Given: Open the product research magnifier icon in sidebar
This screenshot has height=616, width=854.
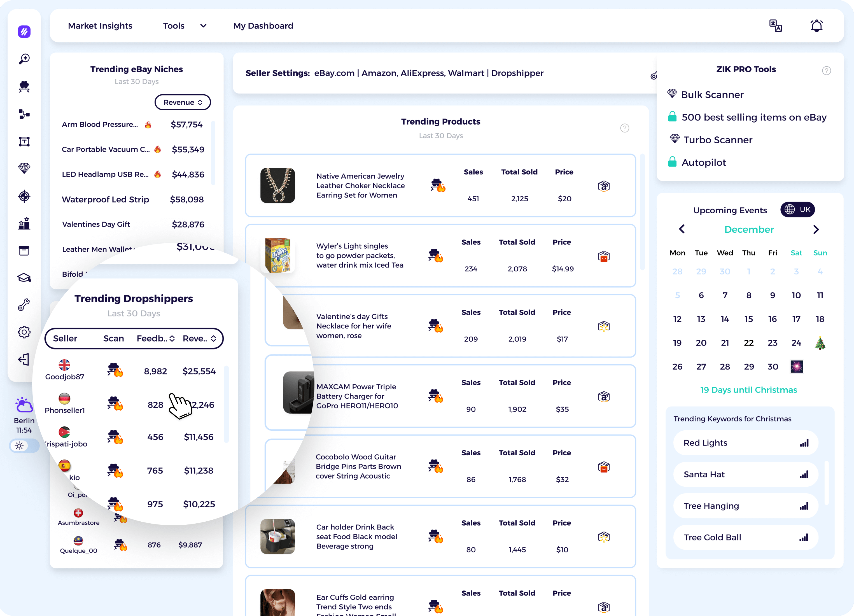Looking at the screenshot, I should click(24, 59).
